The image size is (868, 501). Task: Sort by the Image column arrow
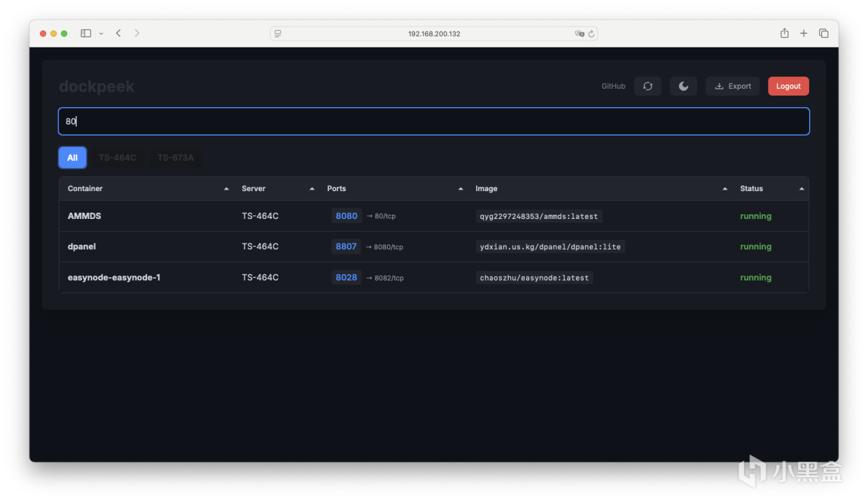tap(725, 189)
